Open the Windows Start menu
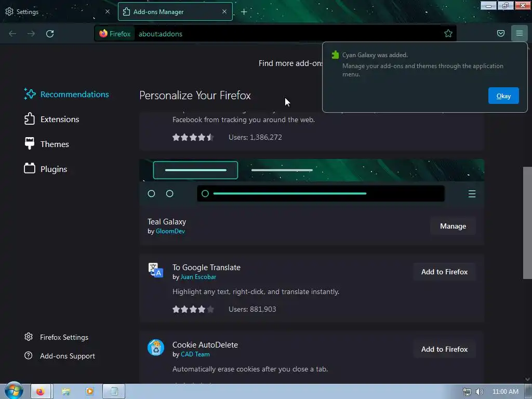532x399 pixels. tap(14, 391)
